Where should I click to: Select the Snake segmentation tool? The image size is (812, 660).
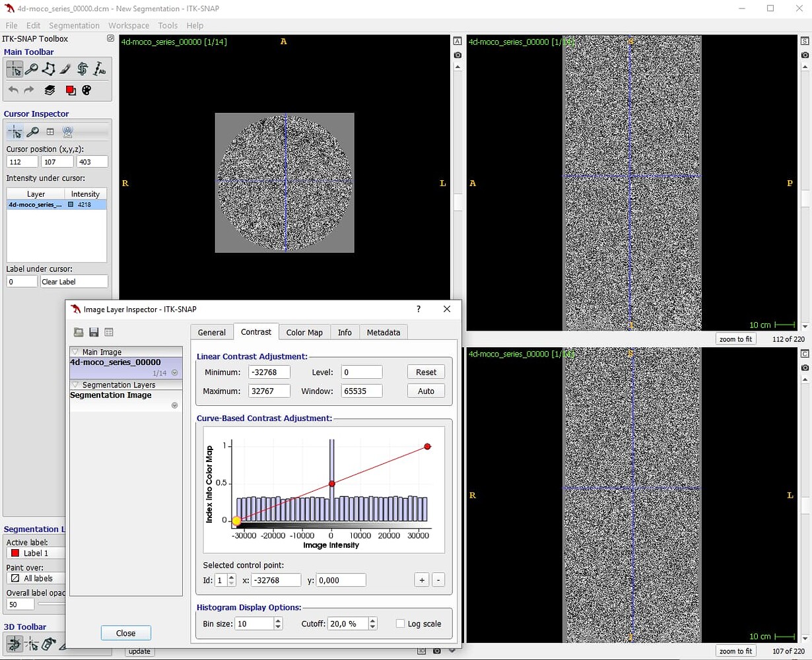coord(81,69)
